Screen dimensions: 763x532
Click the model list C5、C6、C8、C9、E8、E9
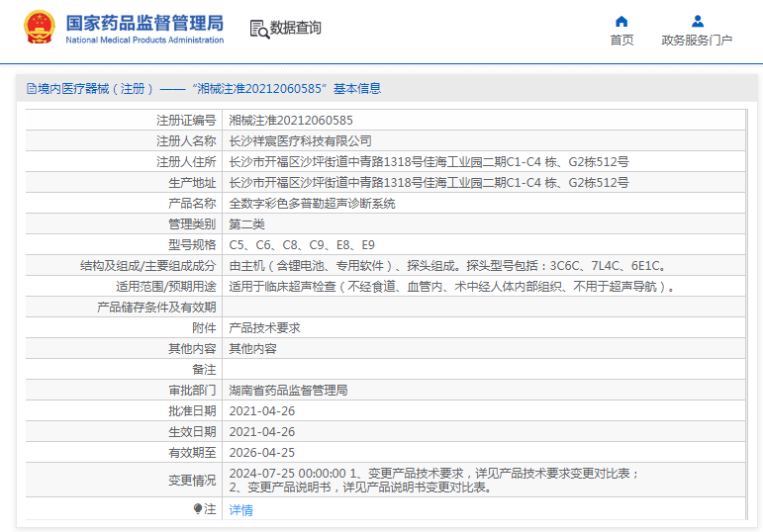click(302, 244)
